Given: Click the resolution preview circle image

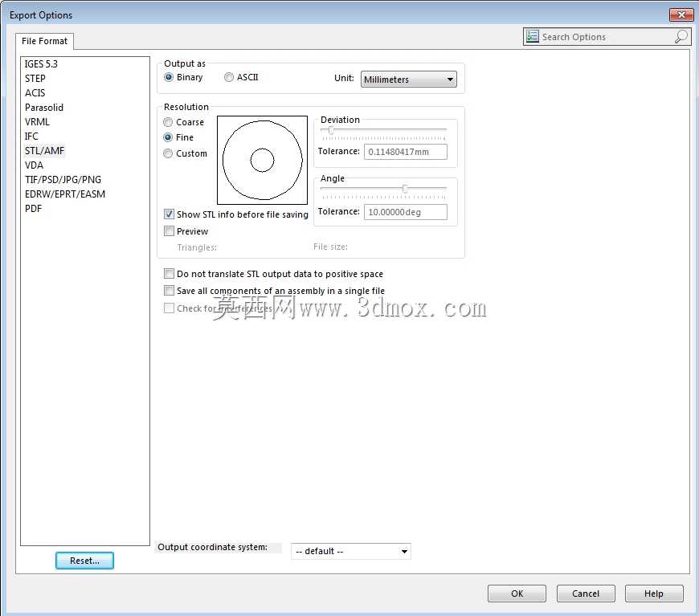Looking at the screenshot, I should pyautogui.click(x=262, y=160).
